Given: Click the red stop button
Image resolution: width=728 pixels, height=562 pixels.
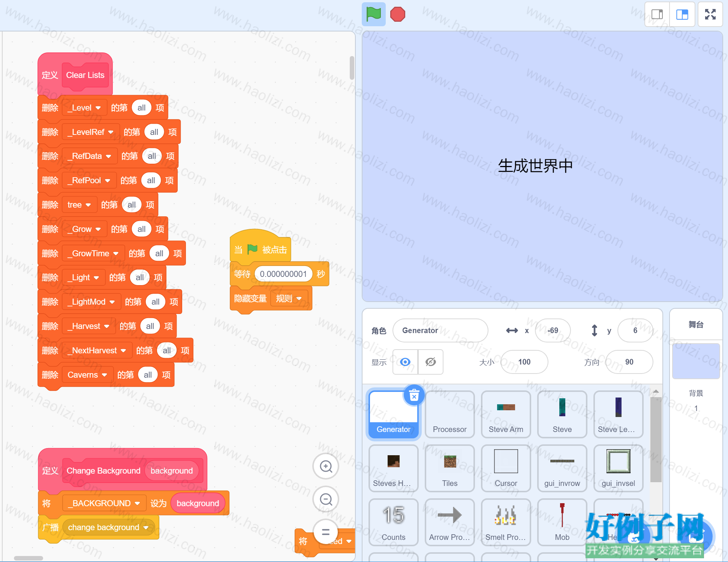Looking at the screenshot, I should click(397, 14).
